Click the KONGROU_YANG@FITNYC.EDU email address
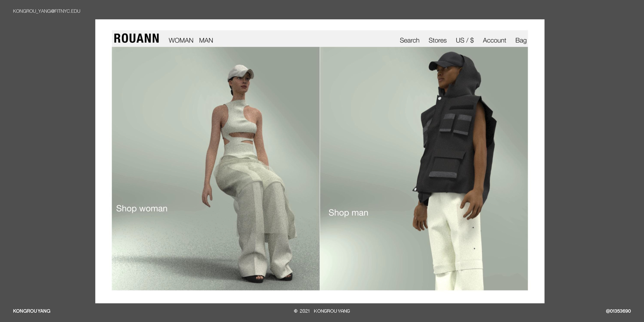Image resolution: width=644 pixels, height=322 pixels. [x=47, y=11]
